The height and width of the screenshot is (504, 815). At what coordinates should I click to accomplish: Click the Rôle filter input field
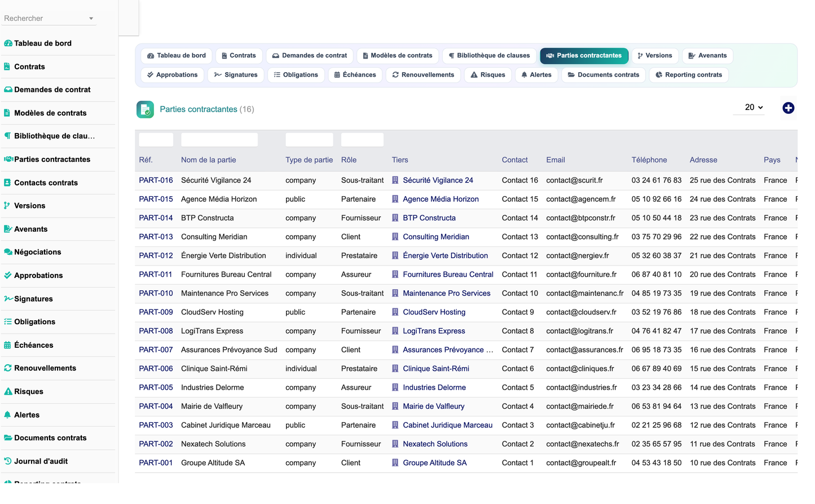click(x=362, y=140)
